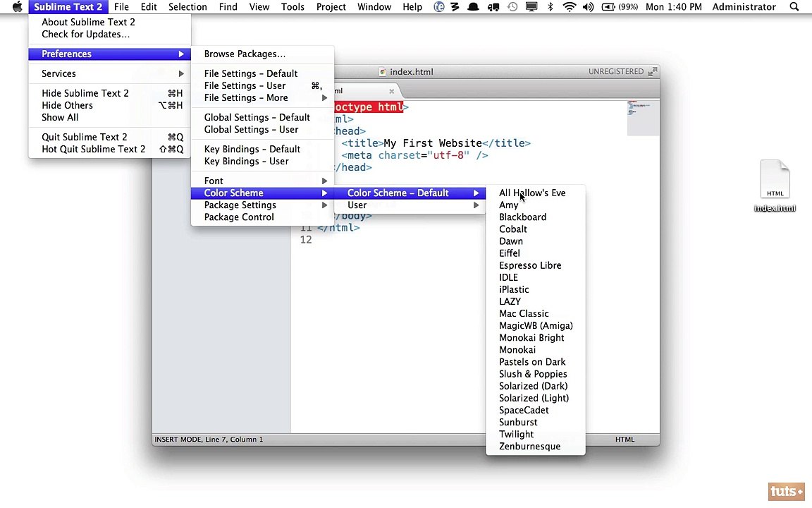Select Solarized (Light) scheme
The image size is (812, 508).
tap(536, 398)
